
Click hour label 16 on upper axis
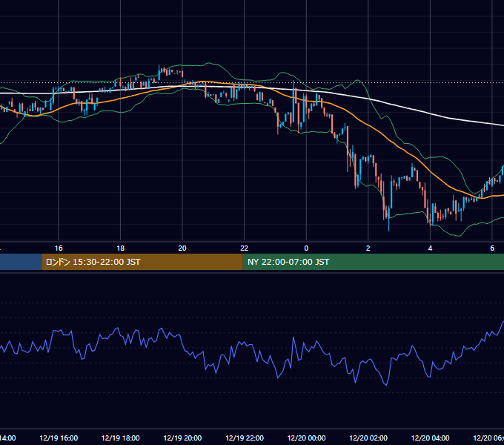(x=59, y=248)
